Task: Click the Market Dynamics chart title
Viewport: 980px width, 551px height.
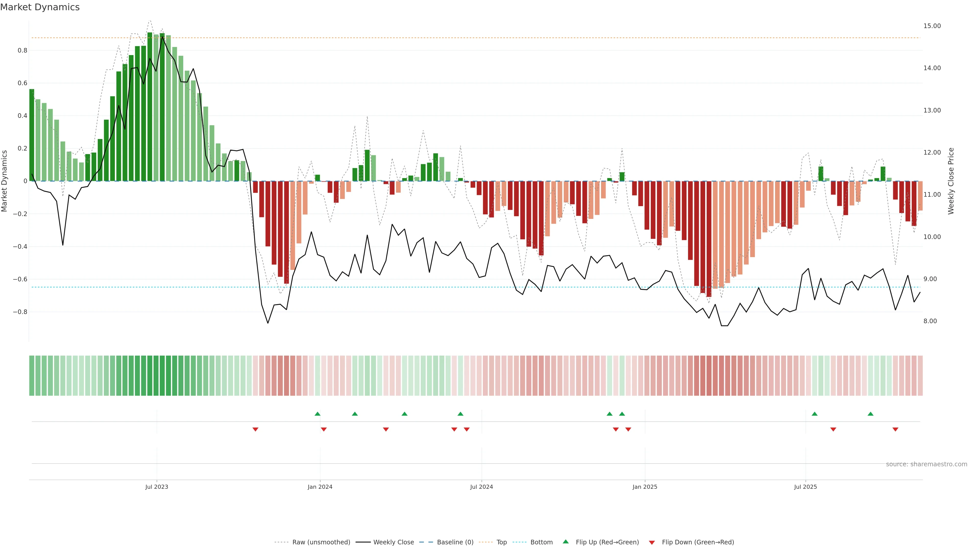Action: 40,7
